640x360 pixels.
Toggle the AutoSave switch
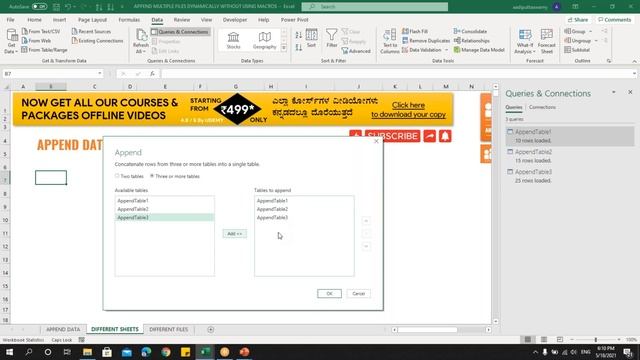click(x=39, y=7)
